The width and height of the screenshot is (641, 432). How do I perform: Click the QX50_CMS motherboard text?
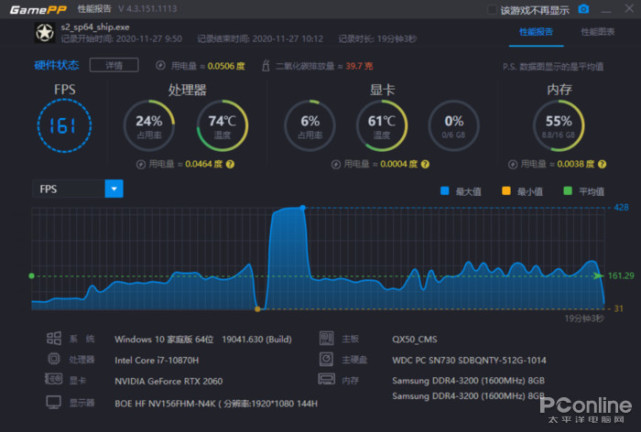click(415, 339)
